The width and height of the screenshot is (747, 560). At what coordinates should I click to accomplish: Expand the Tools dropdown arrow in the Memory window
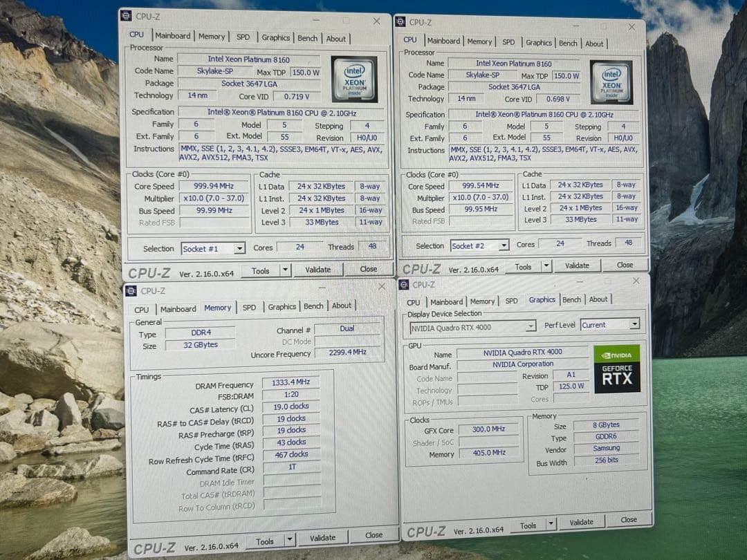(x=289, y=537)
